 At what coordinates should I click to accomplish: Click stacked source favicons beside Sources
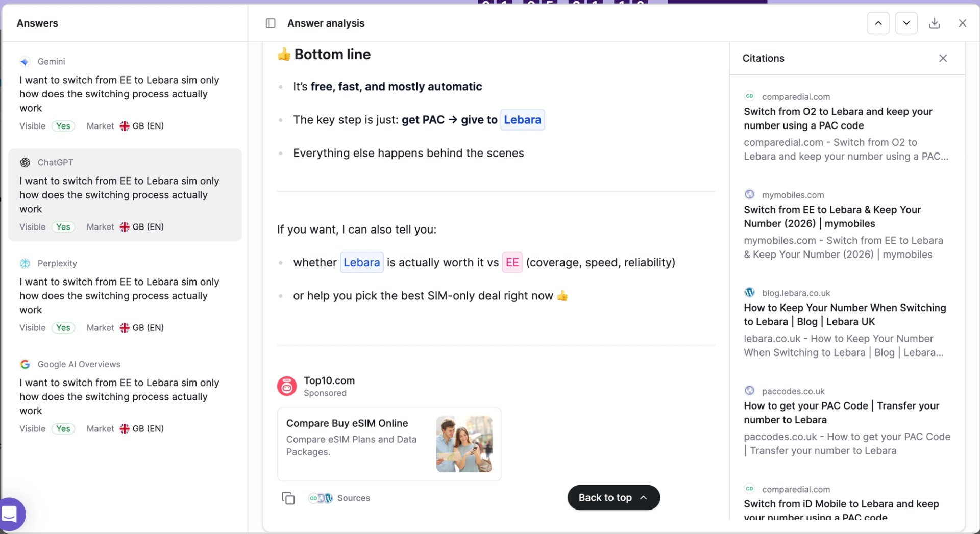321,498
